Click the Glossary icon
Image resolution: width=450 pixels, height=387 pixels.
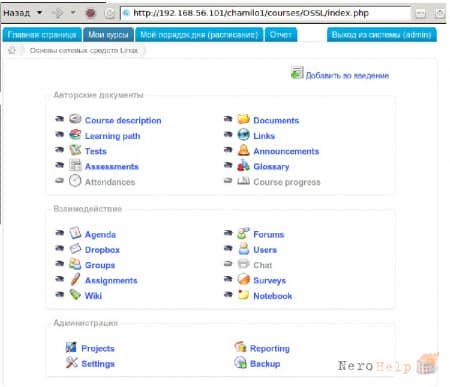(x=243, y=165)
